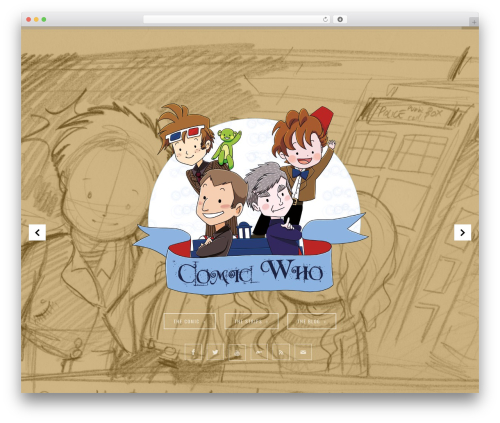Click the browser download indicator button
500x423 pixels.
click(x=340, y=20)
